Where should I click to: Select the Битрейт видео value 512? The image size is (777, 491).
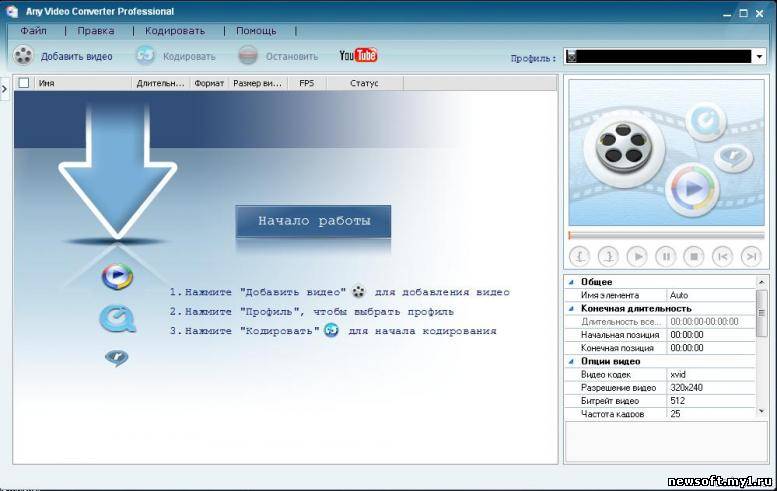[x=711, y=401]
